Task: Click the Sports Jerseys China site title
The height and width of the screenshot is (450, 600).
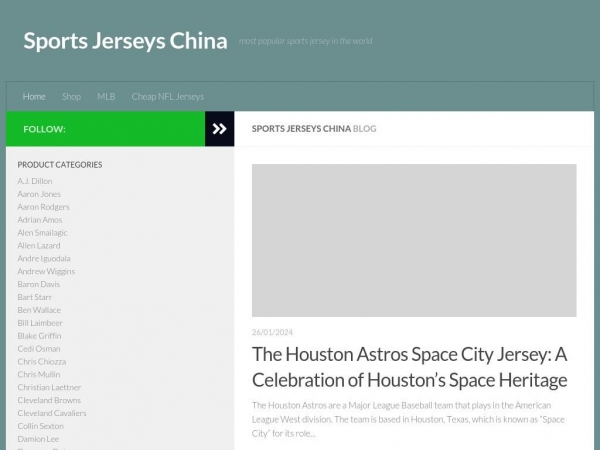Action: [x=125, y=41]
